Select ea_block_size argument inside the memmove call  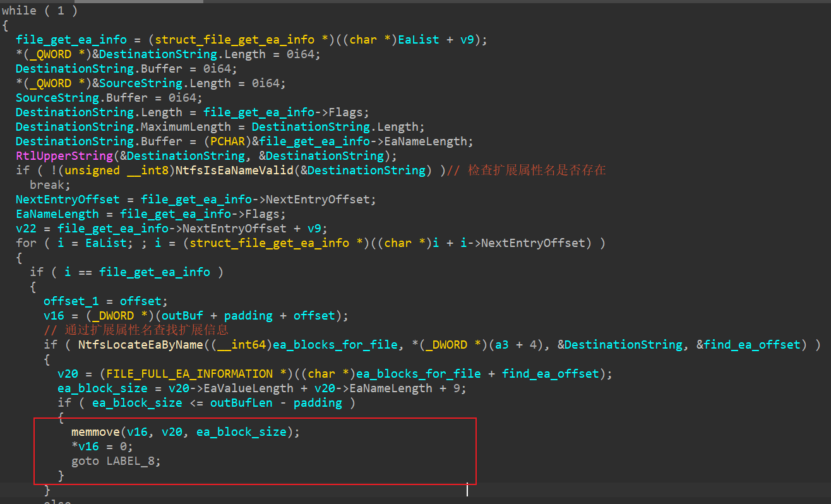pos(241,431)
